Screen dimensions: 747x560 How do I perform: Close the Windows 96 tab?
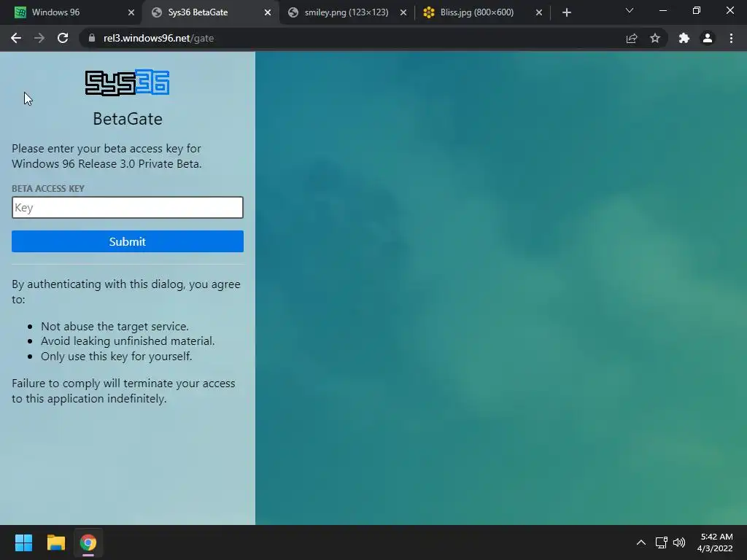pyautogui.click(x=131, y=12)
